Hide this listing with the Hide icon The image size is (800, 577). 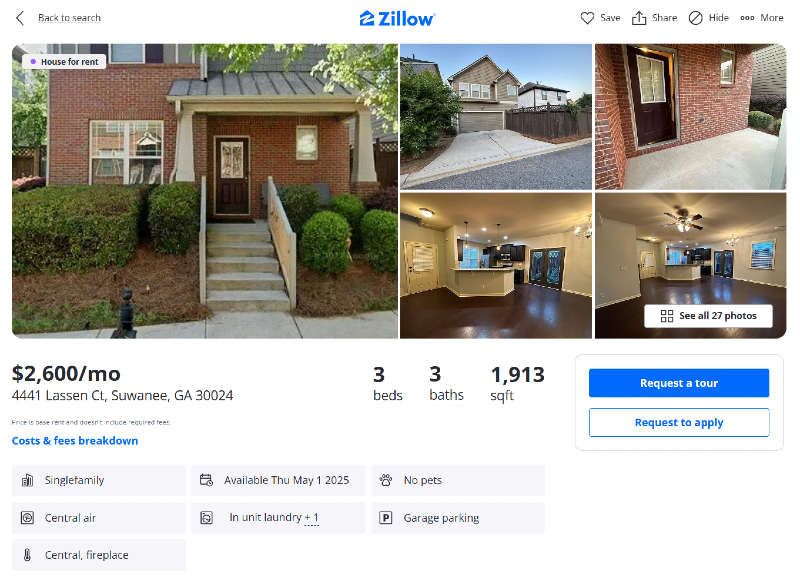(695, 18)
